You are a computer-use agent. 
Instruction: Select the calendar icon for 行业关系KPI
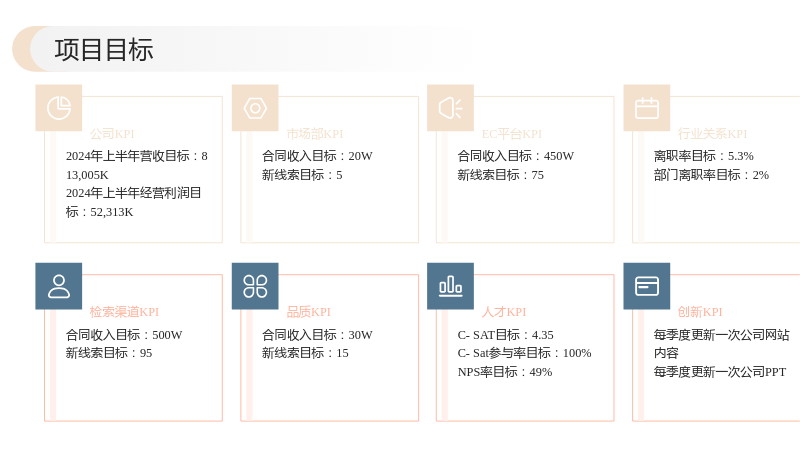647,108
